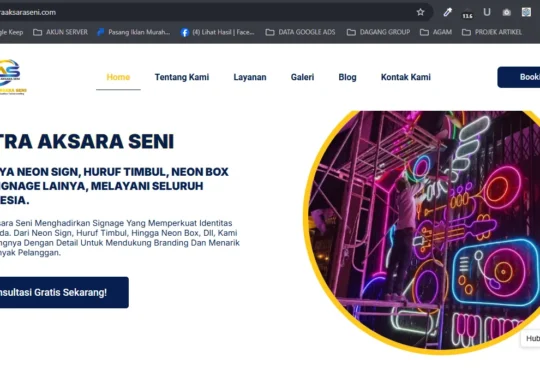Open the Facebook Lihat Hasil bookmark
The height and width of the screenshot is (370, 540).
point(218,32)
